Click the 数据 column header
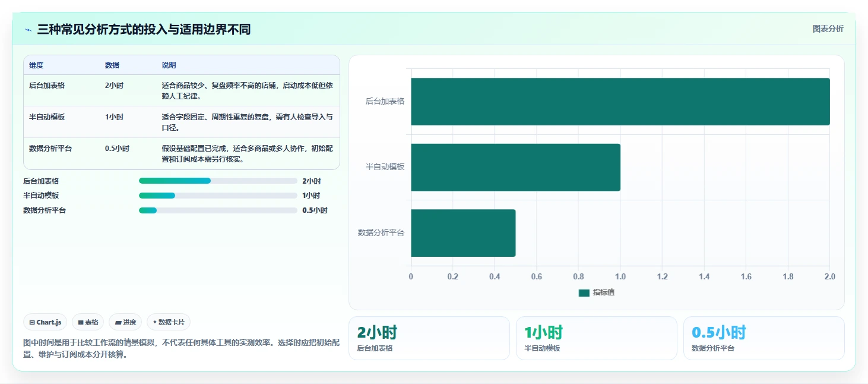The image size is (868, 384). [112, 65]
